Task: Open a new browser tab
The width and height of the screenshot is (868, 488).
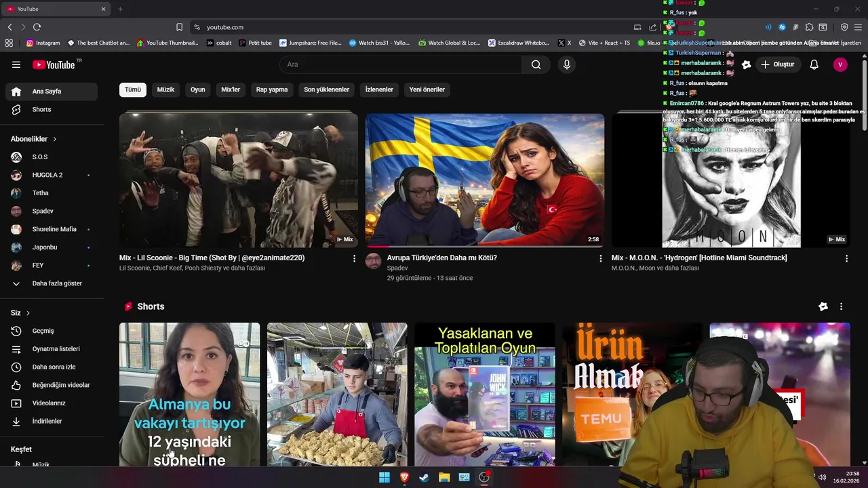Action: (120, 9)
